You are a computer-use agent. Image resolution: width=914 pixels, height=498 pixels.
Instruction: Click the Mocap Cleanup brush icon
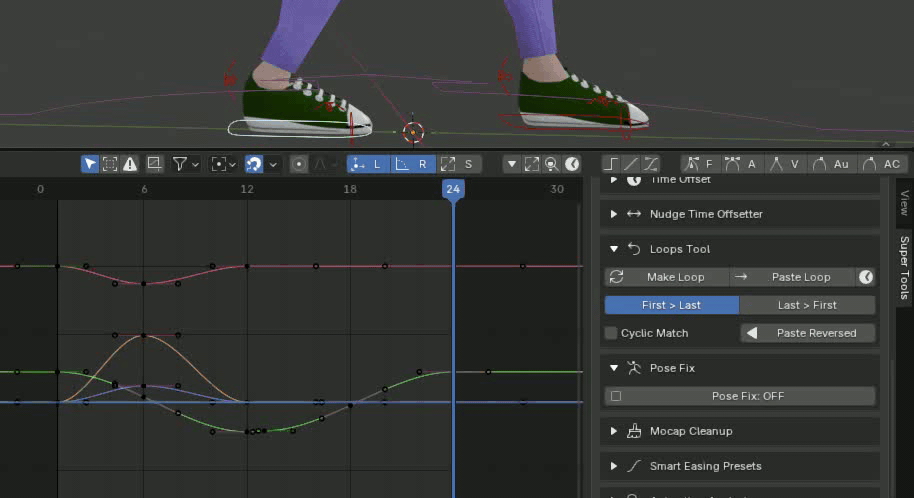click(634, 431)
